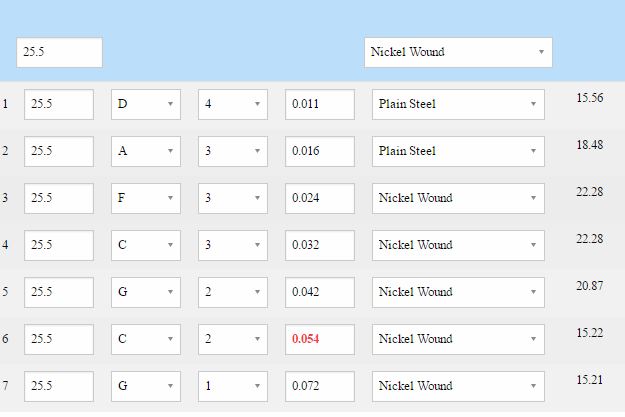Click the red 0.054 gauge field
The height and width of the screenshot is (417, 625).
click(x=320, y=340)
